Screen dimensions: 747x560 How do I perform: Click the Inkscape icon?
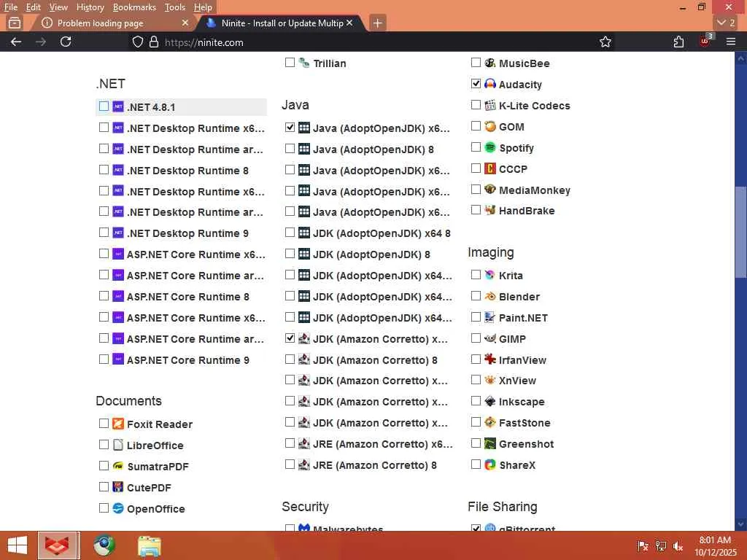(489, 401)
